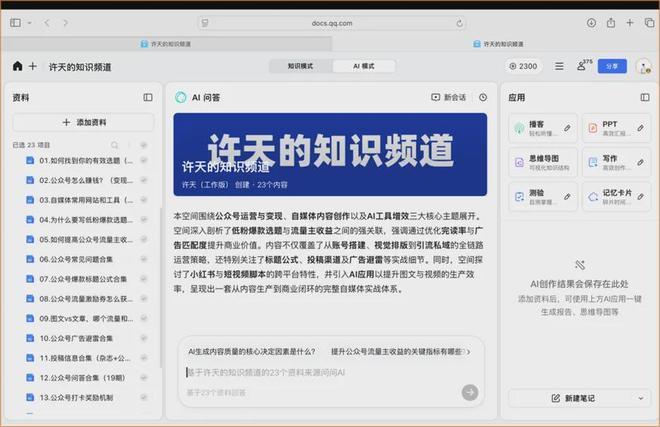Switch to 知识模式 tab
The image size is (660, 427).
point(301,66)
